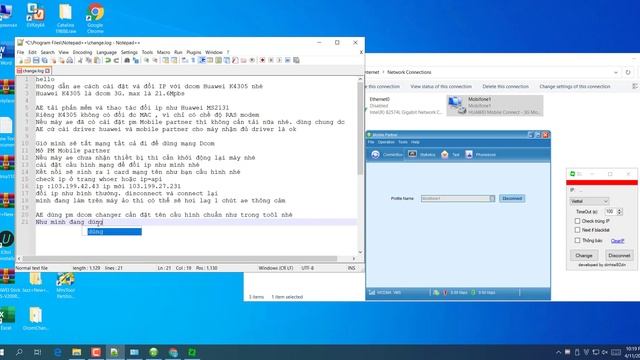Open the Search menu in Notepad++

click(47, 52)
